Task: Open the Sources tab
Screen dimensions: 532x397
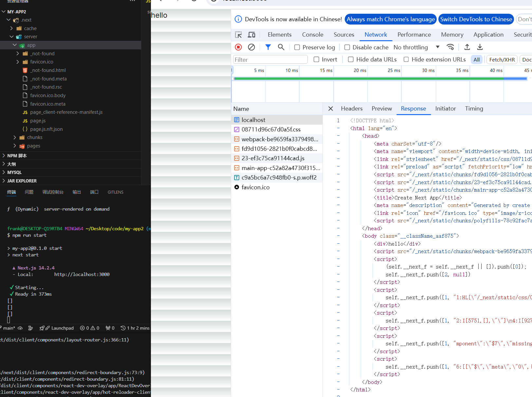Action: [344, 35]
